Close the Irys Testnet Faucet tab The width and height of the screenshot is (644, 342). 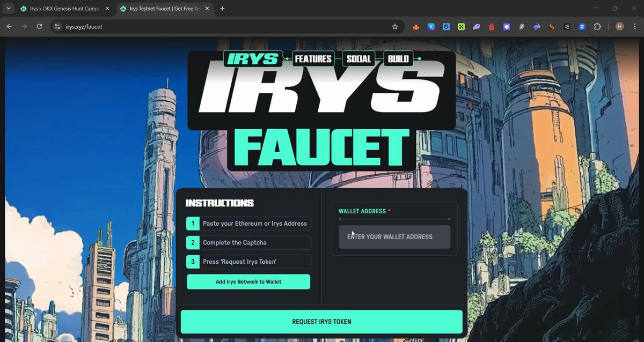[x=207, y=9]
